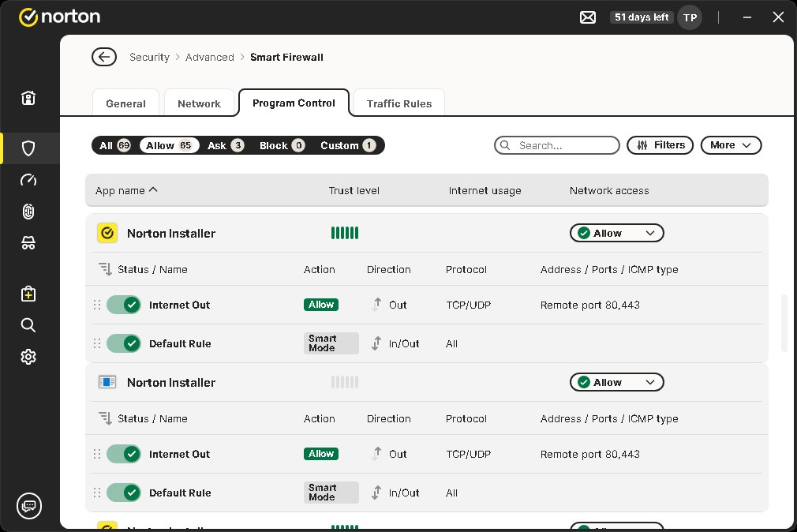Show only Ask apps filter
The width and height of the screenshot is (797, 532).
tap(226, 145)
